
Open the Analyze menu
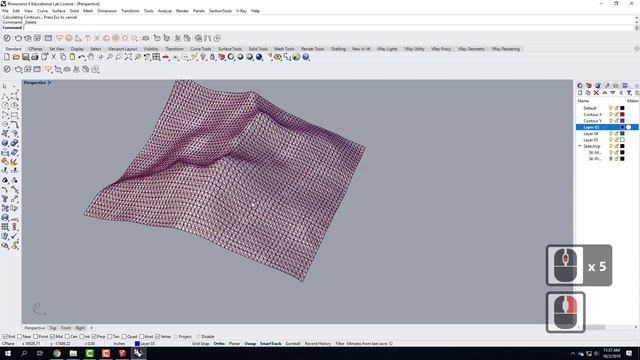164,11
